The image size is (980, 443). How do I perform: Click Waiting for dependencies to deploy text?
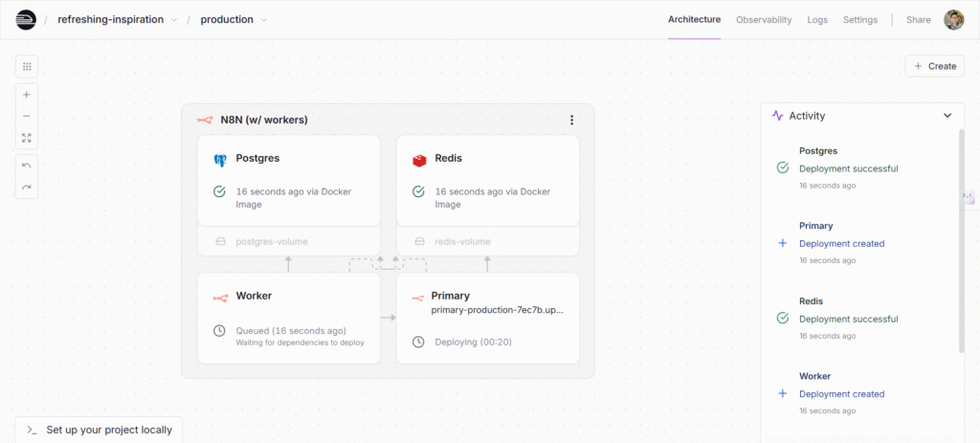click(300, 343)
